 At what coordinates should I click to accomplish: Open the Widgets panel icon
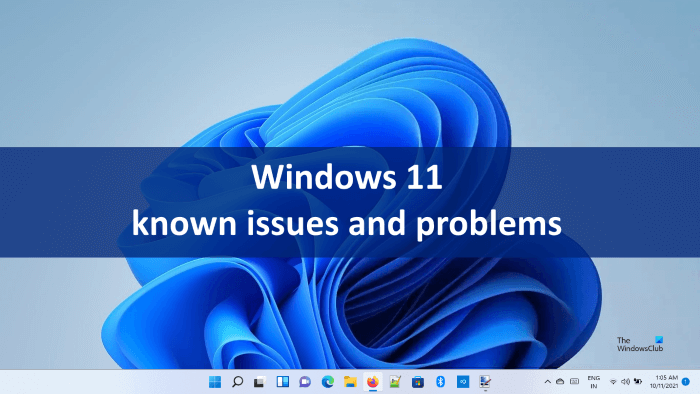point(283,382)
